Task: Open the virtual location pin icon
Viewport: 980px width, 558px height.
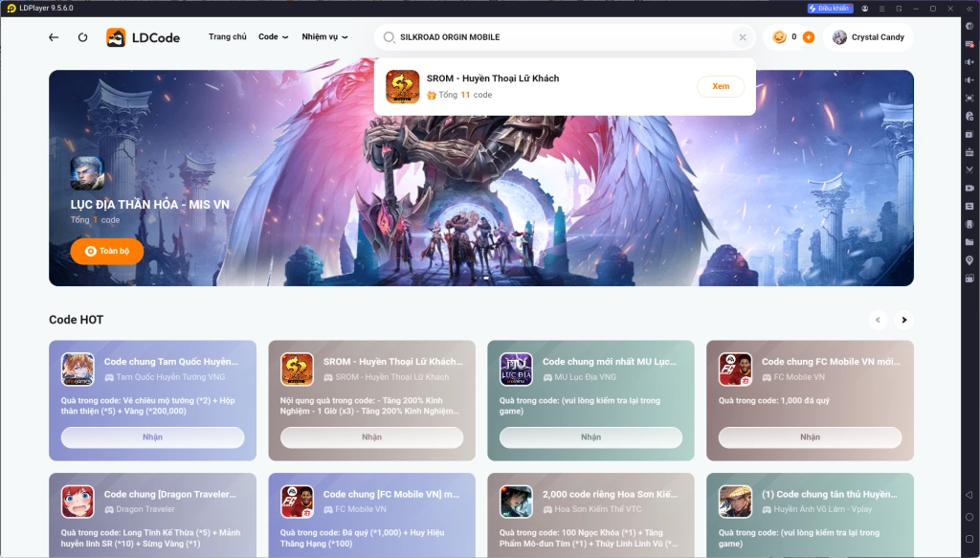Action: pyautogui.click(x=969, y=260)
